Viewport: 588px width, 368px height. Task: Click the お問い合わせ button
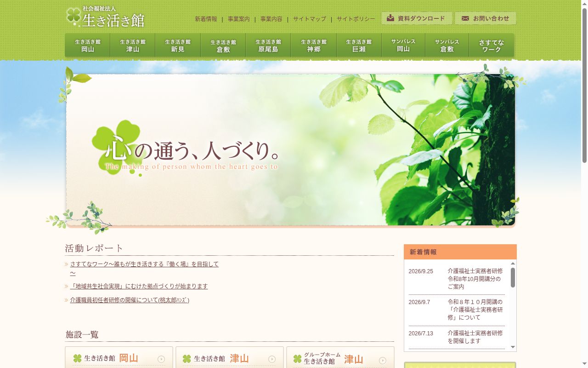(486, 18)
